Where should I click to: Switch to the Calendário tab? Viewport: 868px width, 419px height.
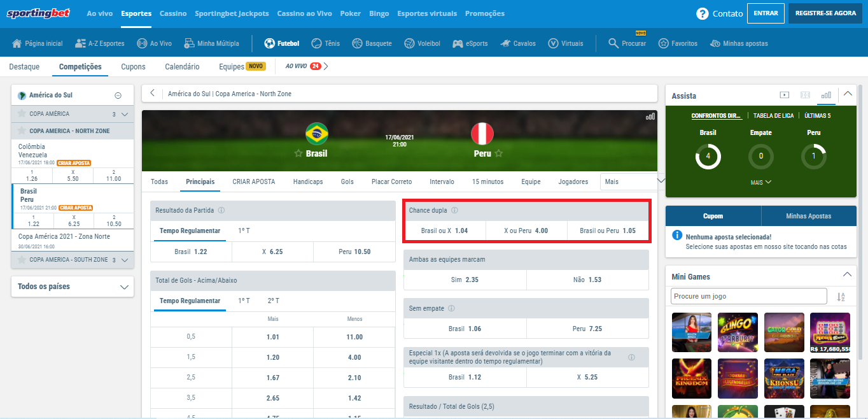pyautogui.click(x=182, y=66)
